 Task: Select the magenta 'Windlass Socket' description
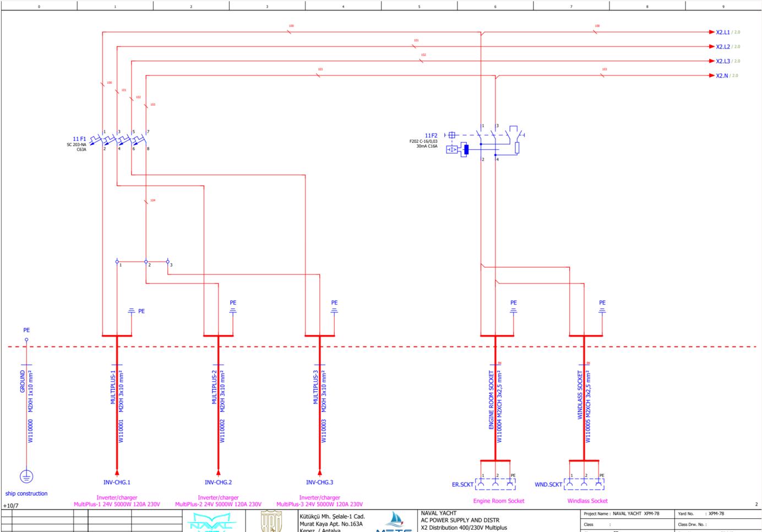587,501
